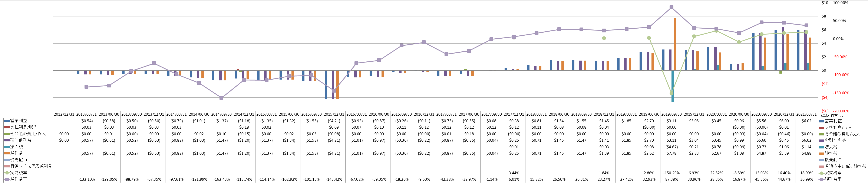Click the $5.56 operating income cell
The height and width of the screenshot is (183, 868).
pos(762,121)
